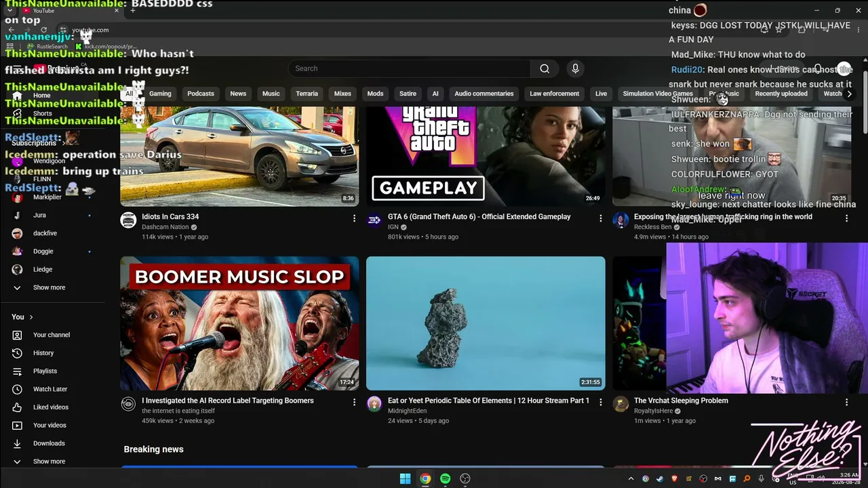Select the Music filter chip
Viewport: 868px width, 488px height.
271,94
